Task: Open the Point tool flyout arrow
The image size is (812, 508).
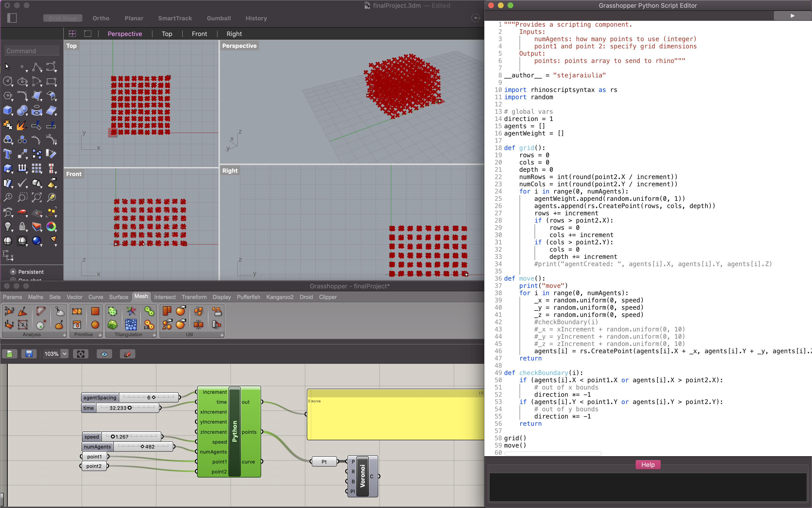Action: (27, 71)
